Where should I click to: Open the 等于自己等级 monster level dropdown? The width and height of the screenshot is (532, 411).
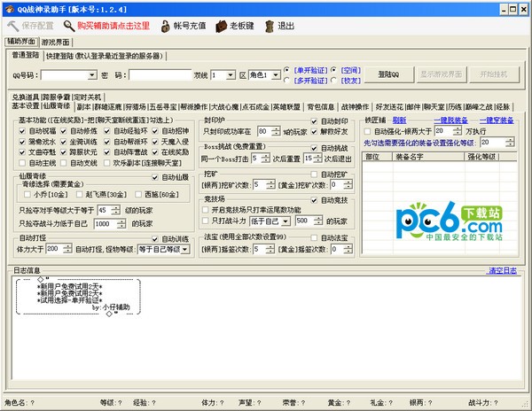tap(185, 250)
